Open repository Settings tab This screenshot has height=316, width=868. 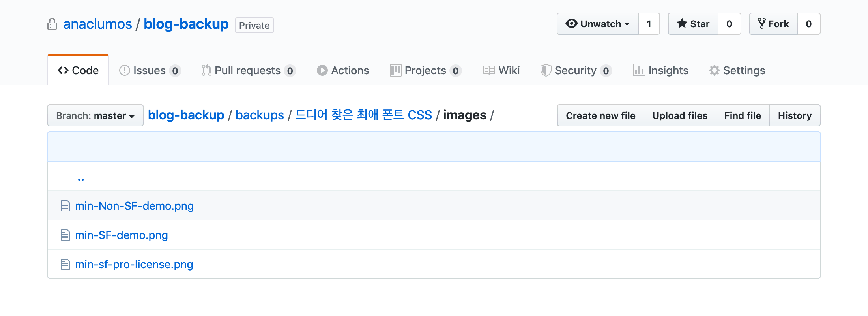(x=737, y=70)
